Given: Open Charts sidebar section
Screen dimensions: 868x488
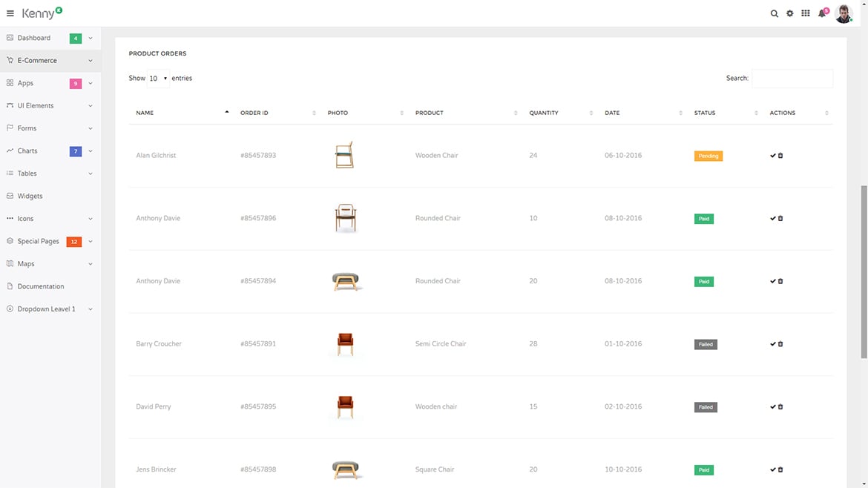Looking at the screenshot, I should [x=50, y=151].
